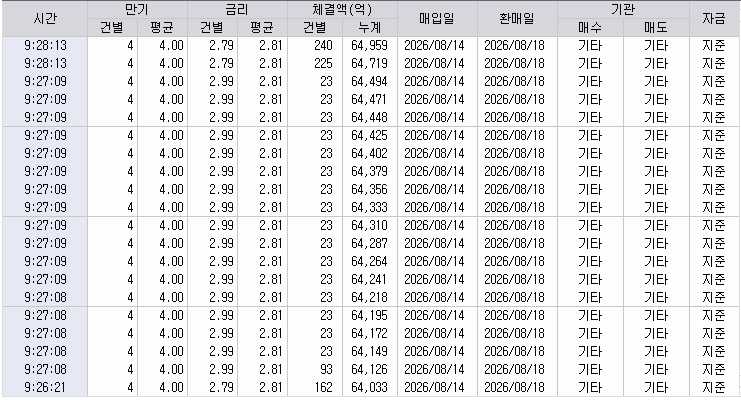Viewport: 741px width, 400px height.
Task: Click the 금리 group header
Action: (x=237, y=9)
